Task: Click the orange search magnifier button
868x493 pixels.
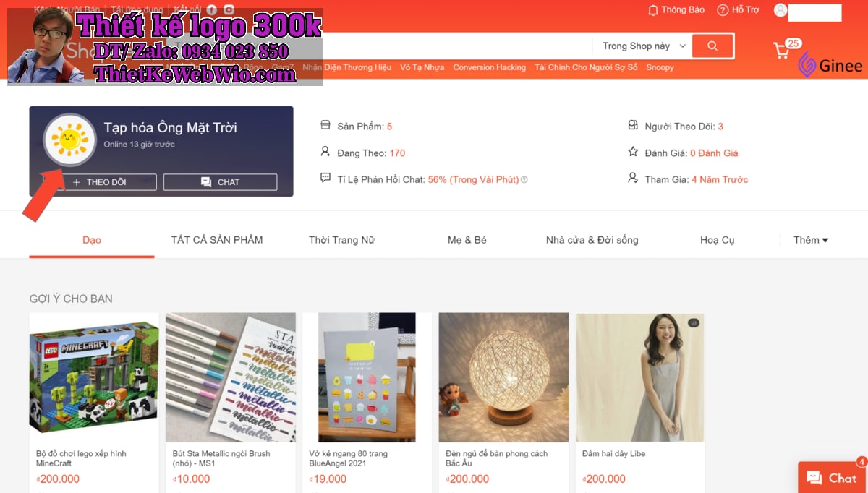Action: [x=712, y=46]
